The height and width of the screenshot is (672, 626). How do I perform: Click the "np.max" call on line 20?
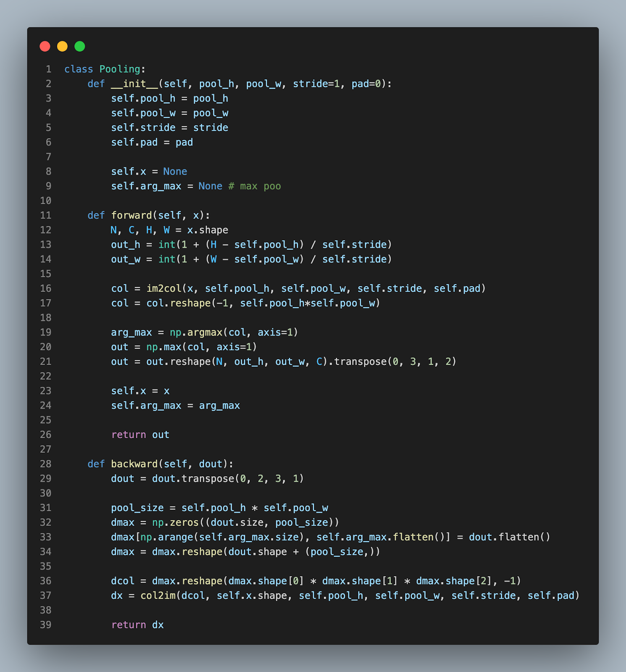[164, 347]
